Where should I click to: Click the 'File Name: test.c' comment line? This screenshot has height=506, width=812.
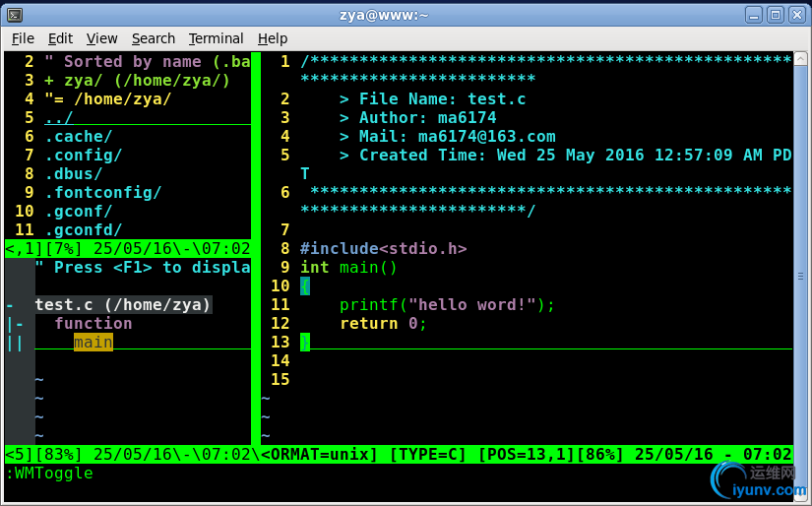coord(432,98)
